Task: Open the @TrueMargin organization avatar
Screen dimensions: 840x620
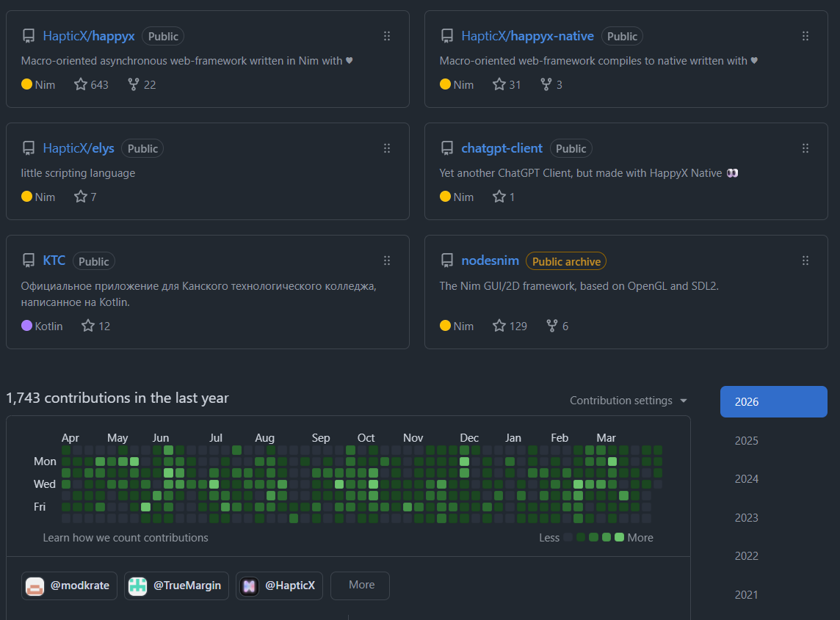Action: pos(138,586)
